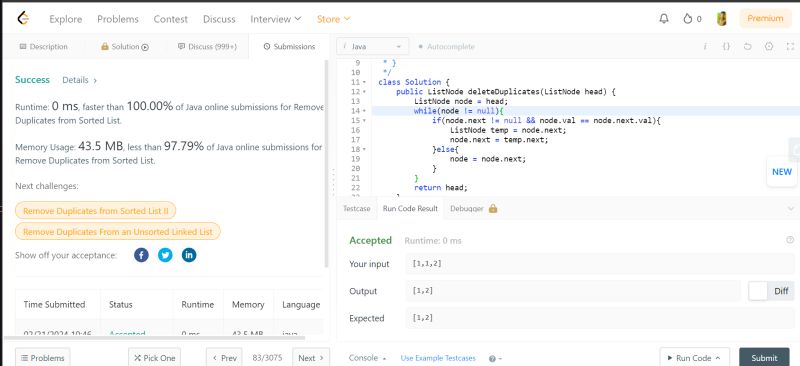Expand the Interview menu dropdown
This screenshot has width=800, height=366.
tap(276, 19)
